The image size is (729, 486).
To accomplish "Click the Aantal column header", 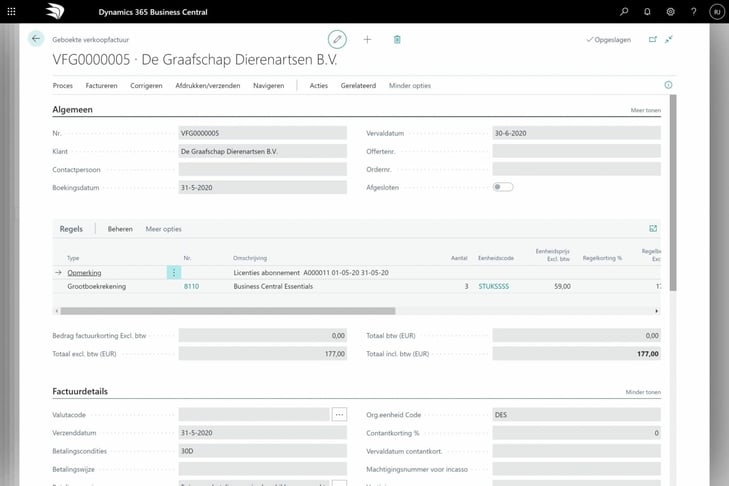I will 459,258.
